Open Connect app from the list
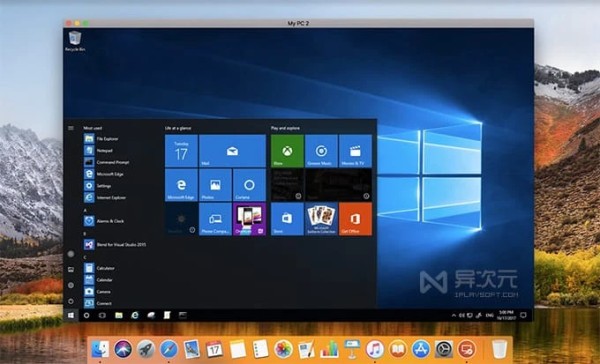Image resolution: width=600 pixels, height=364 pixels. [98, 303]
